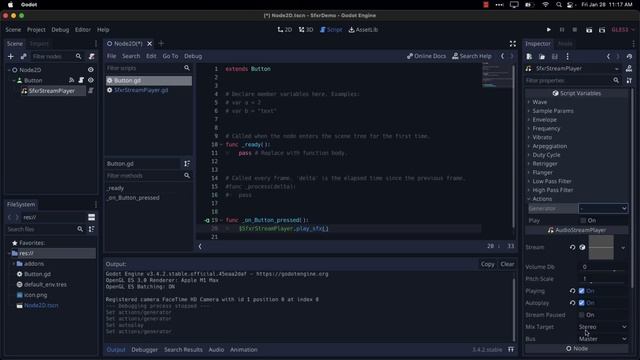Open the Generator dropdown

click(603, 209)
